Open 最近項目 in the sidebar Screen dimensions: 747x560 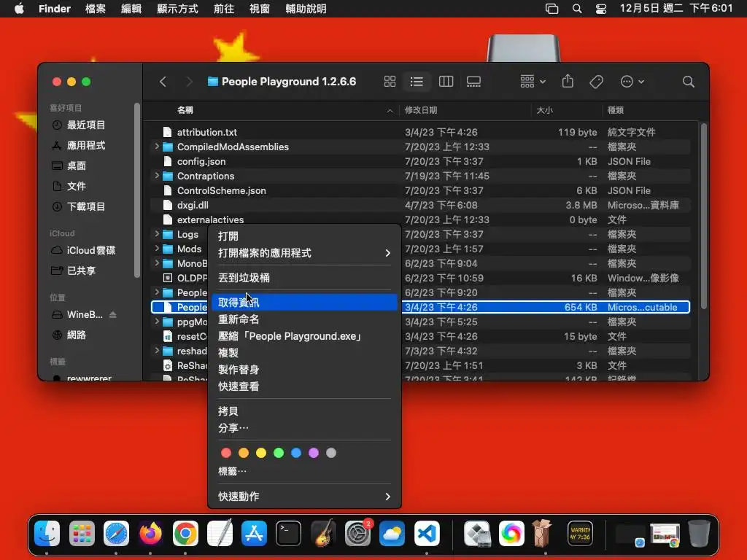pos(86,125)
